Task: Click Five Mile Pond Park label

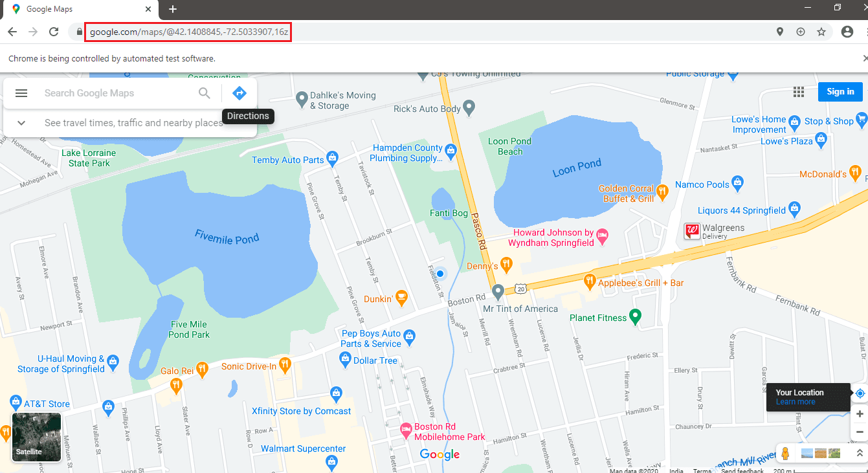Action: [189, 329]
